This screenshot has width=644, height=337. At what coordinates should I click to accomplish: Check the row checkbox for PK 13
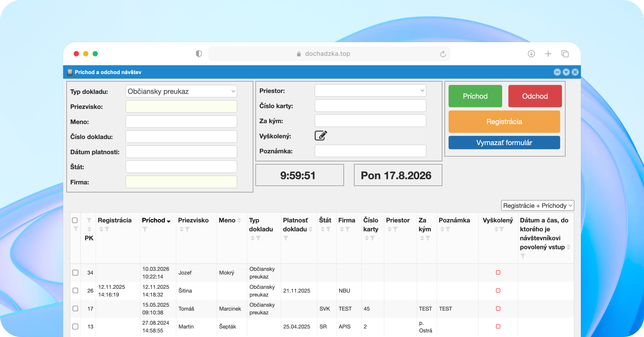tap(75, 326)
